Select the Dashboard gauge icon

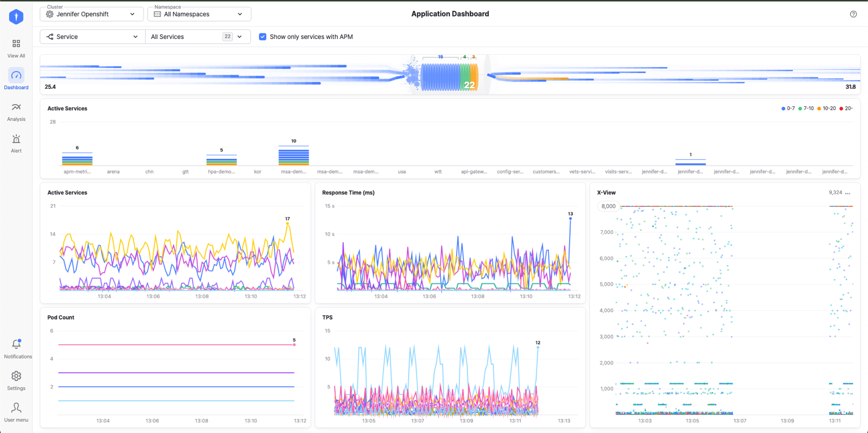click(x=16, y=75)
